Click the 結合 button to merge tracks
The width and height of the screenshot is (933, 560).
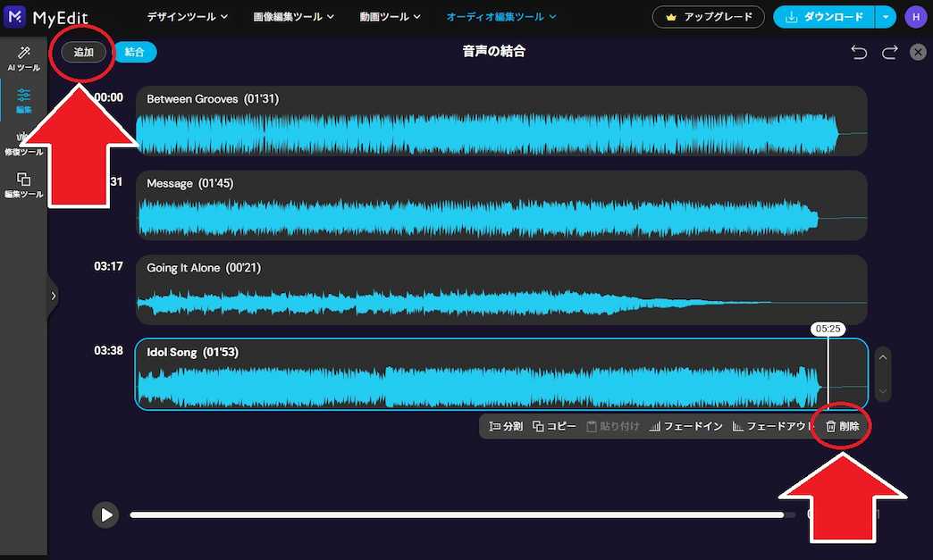135,52
